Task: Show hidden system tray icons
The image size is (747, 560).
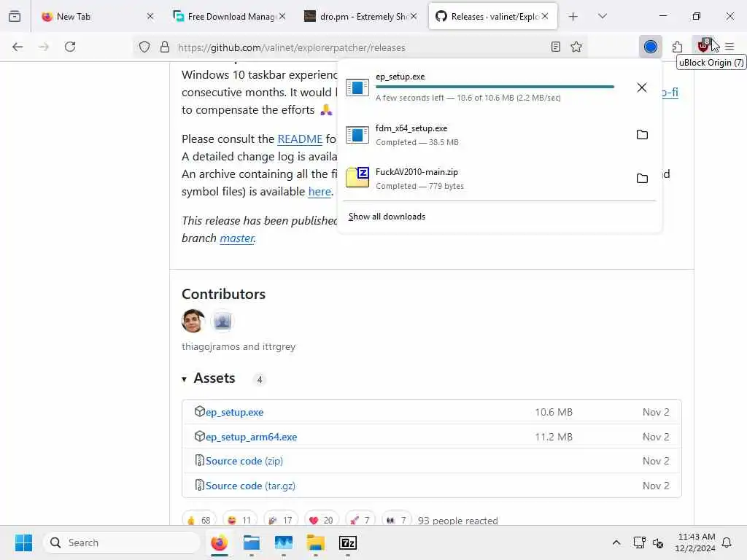Action: click(x=616, y=542)
